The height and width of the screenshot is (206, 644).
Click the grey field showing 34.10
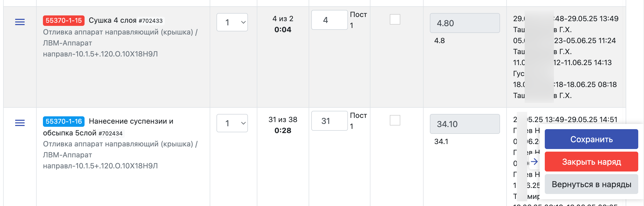(465, 124)
